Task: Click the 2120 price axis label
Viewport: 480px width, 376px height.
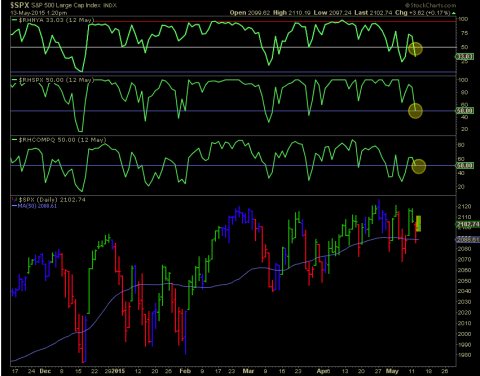Action: [464, 207]
